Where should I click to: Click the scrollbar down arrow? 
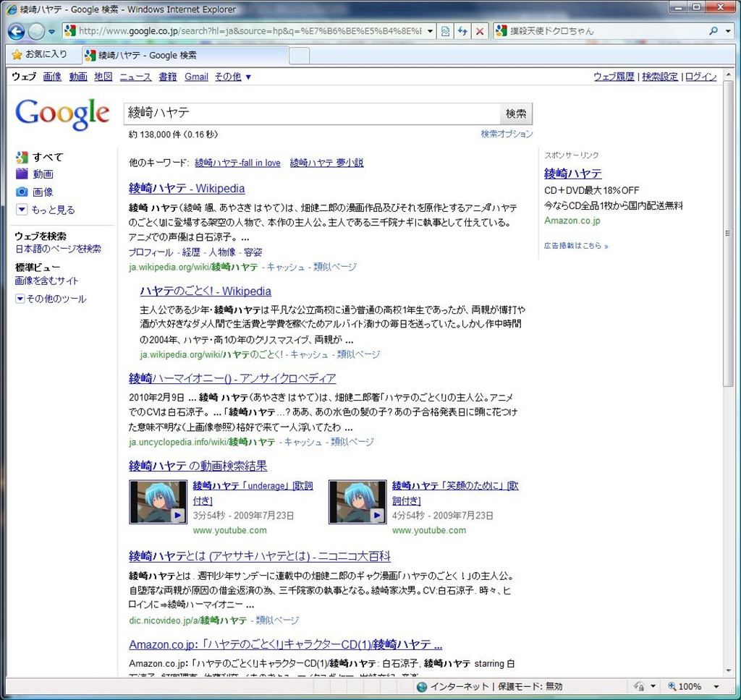tap(728, 671)
